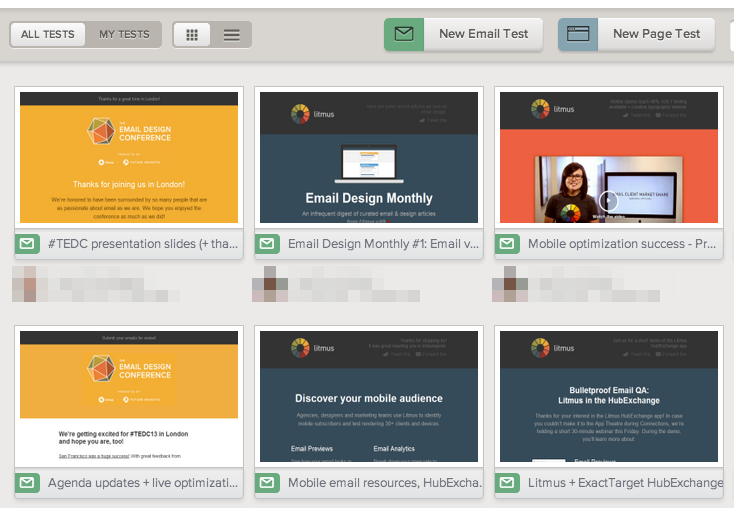This screenshot has width=734, height=508.
Task: Open 'Email Design Monthly #1: Email v...' title
Action: (383, 244)
